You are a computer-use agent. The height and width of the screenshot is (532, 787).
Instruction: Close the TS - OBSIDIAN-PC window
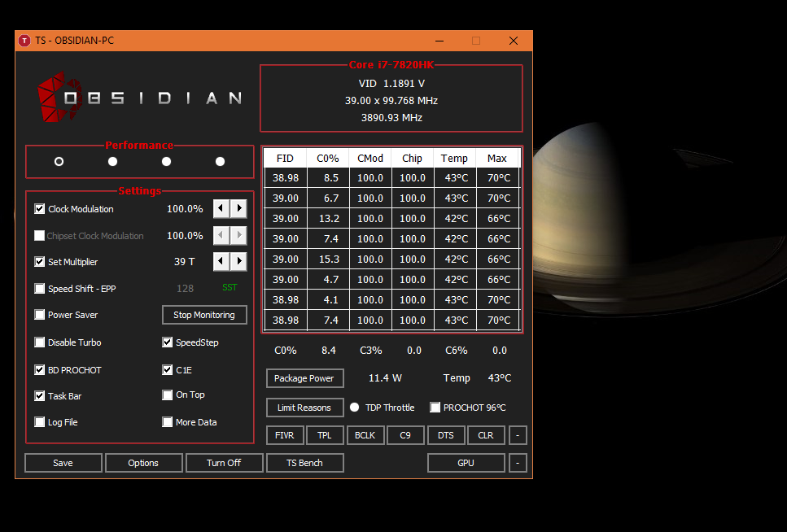[x=514, y=41]
